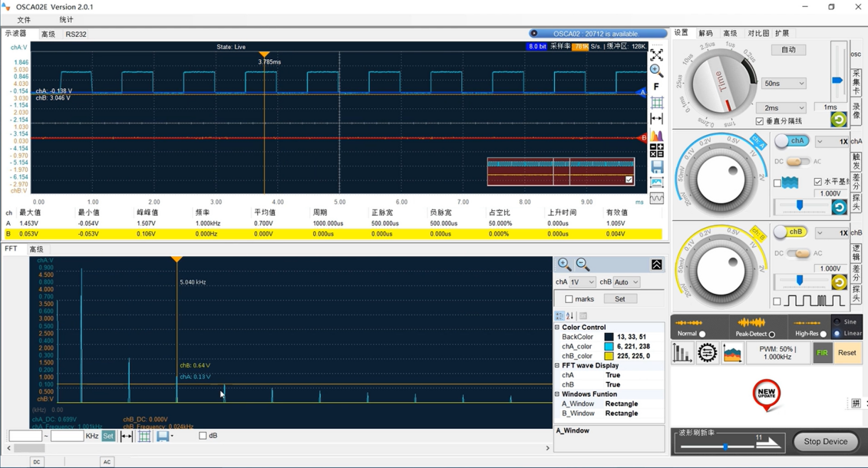The image size is (868, 468).
Task: Open the 50ns timebase dropdown
Action: click(x=784, y=84)
